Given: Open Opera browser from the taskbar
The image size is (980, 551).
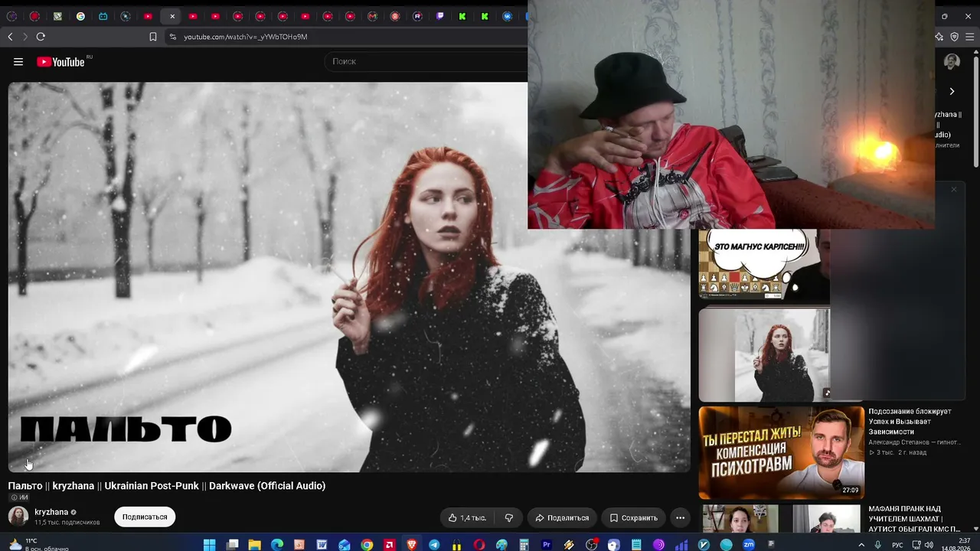Looking at the screenshot, I should [x=479, y=545].
